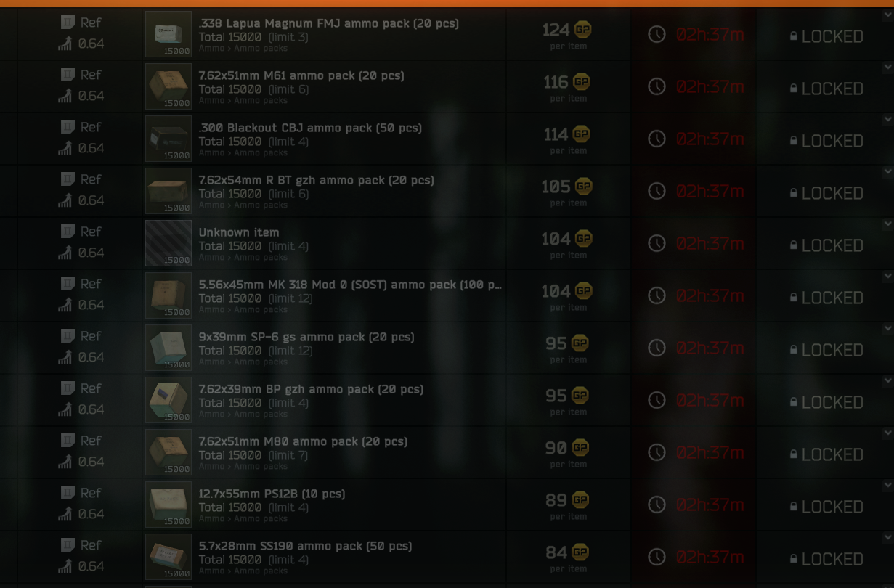Open the 9x39mm SP-6 gs ammo pack title
The height and width of the screenshot is (588, 894).
point(306,337)
